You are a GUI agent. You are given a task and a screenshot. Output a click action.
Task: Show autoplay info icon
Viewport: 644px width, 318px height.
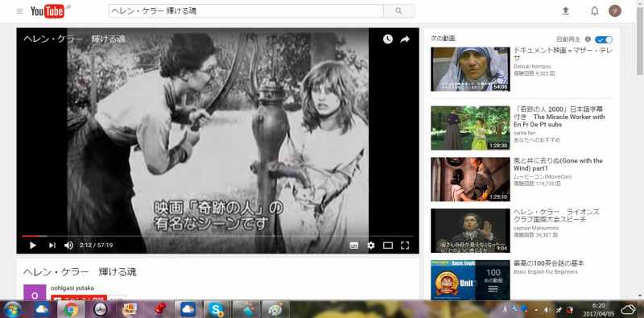pyautogui.click(x=588, y=39)
